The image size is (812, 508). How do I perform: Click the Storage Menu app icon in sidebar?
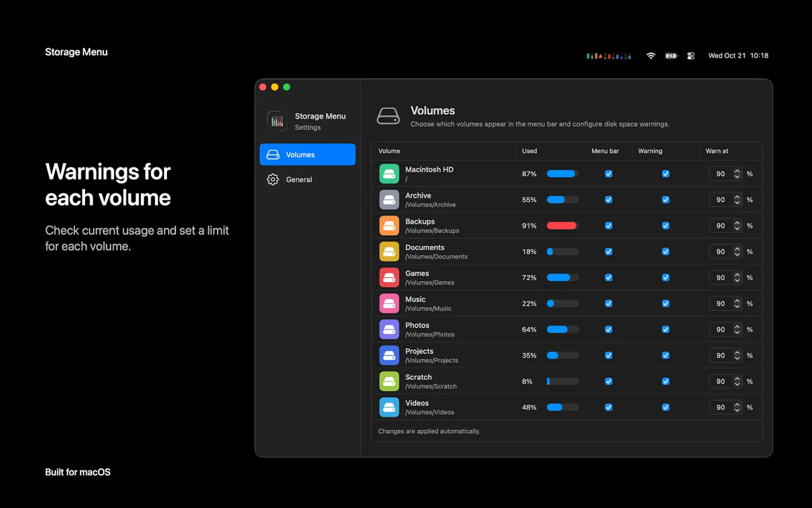click(x=277, y=121)
